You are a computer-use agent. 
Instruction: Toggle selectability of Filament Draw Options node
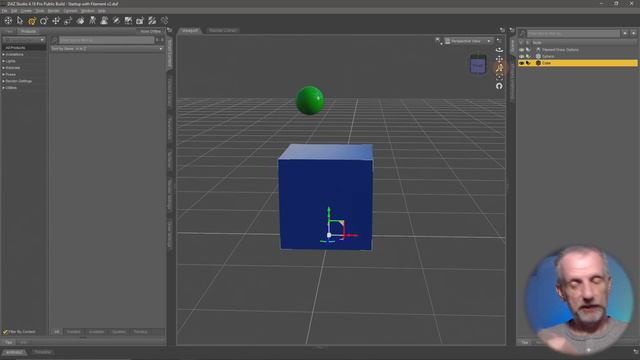tap(528, 50)
